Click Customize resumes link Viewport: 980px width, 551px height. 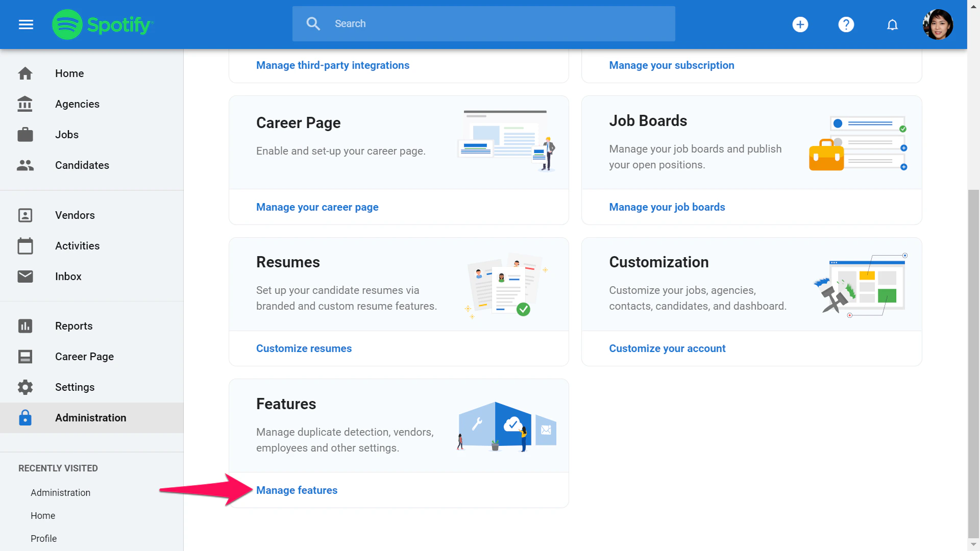coord(304,348)
